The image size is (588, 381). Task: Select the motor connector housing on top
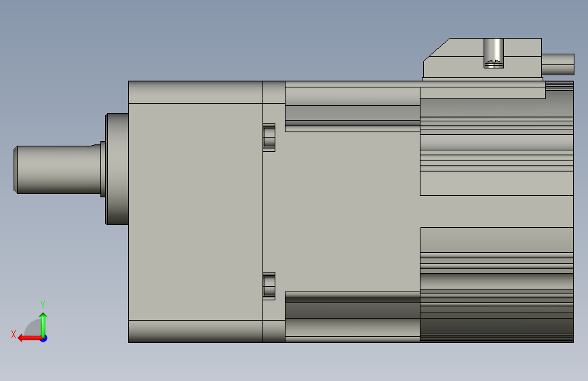coord(482,59)
